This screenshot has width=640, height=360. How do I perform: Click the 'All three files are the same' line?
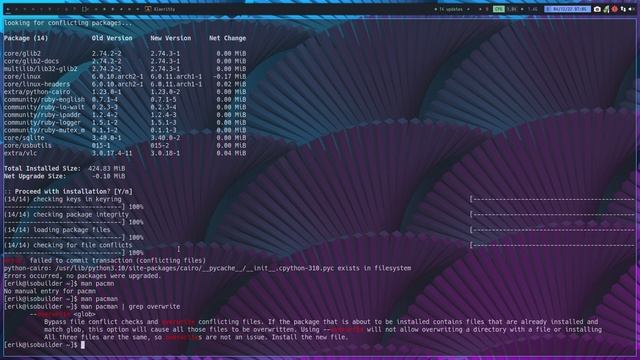[x=196, y=337]
